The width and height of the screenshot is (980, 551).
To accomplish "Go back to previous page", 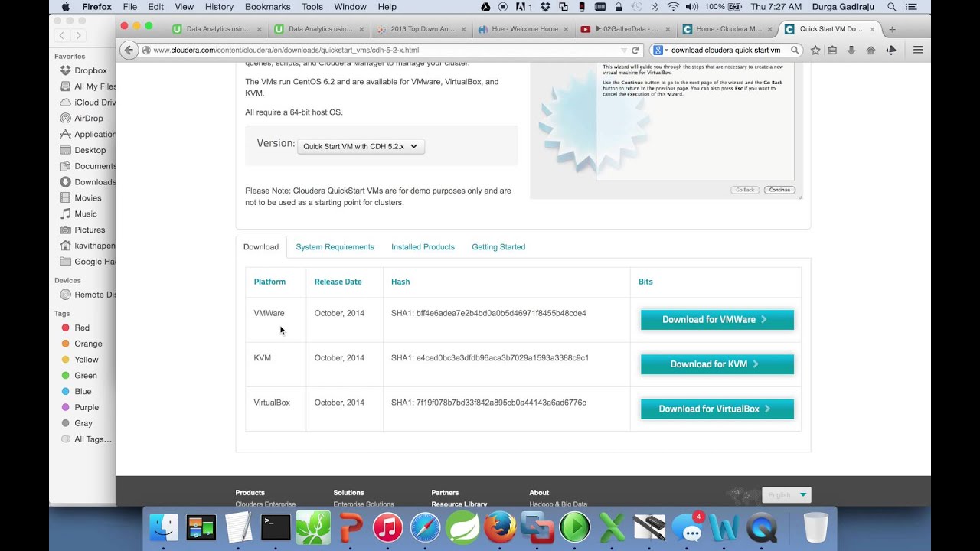I will click(x=129, y=50).
